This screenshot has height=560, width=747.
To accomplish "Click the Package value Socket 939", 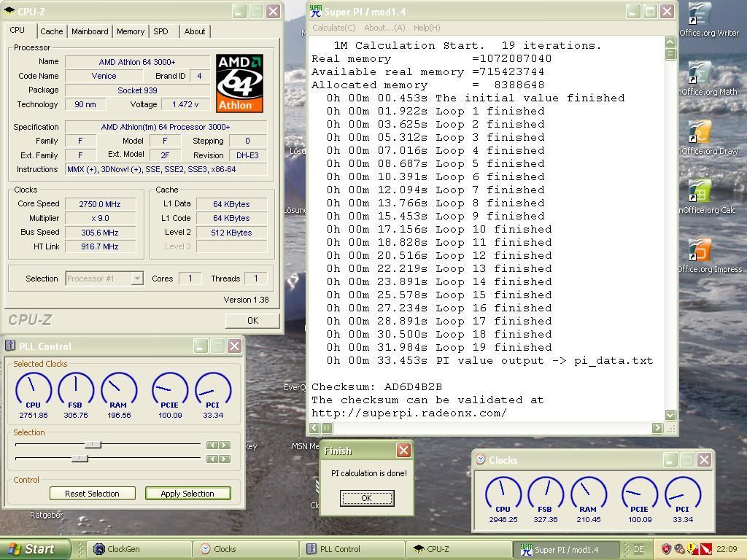I will [137, 90].
